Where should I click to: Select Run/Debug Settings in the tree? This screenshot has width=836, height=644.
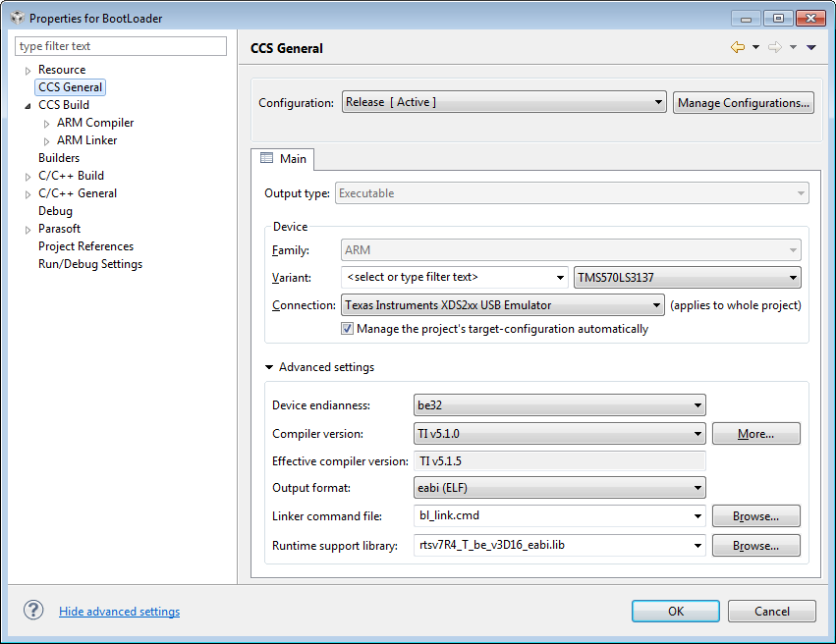point(90,264)
